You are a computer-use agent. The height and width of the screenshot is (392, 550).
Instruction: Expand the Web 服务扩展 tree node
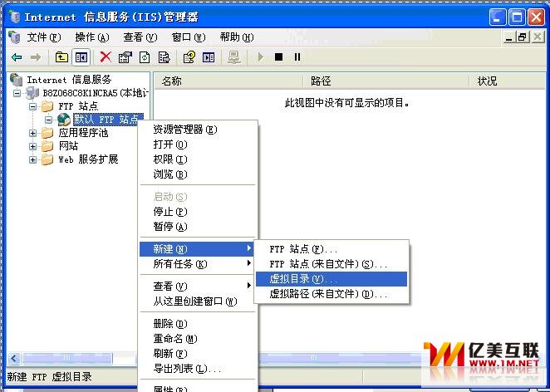[32, 160]
